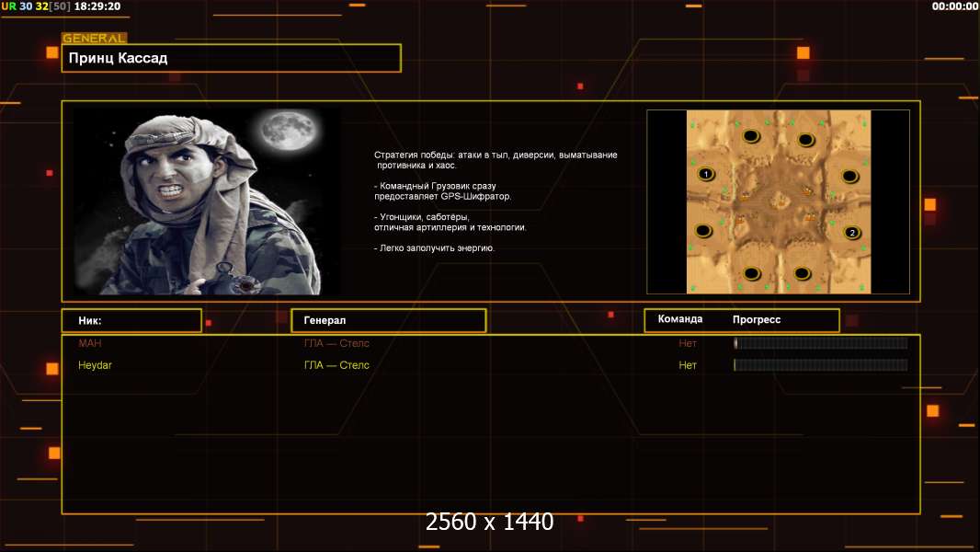Image resolution: width=980 pixels, height=552 pixels.
Task: Click the Команда column header
Action: pos(680,319)
